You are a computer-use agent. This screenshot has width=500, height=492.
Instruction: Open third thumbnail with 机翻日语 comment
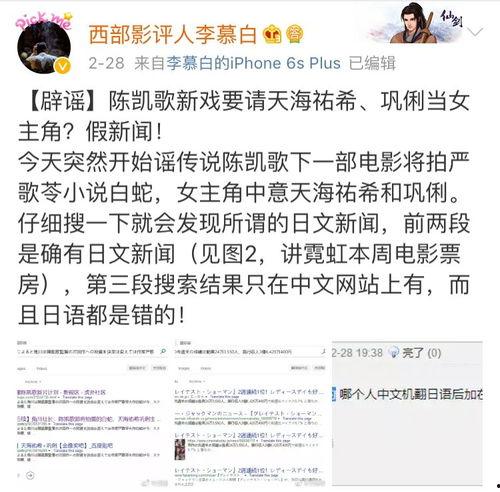coord(407,413)
